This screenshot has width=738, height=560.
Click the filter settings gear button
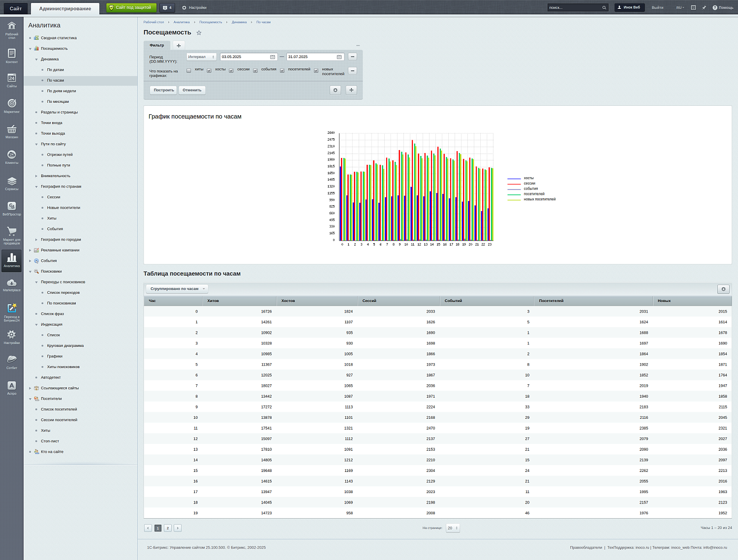click(x=335, y=90)
